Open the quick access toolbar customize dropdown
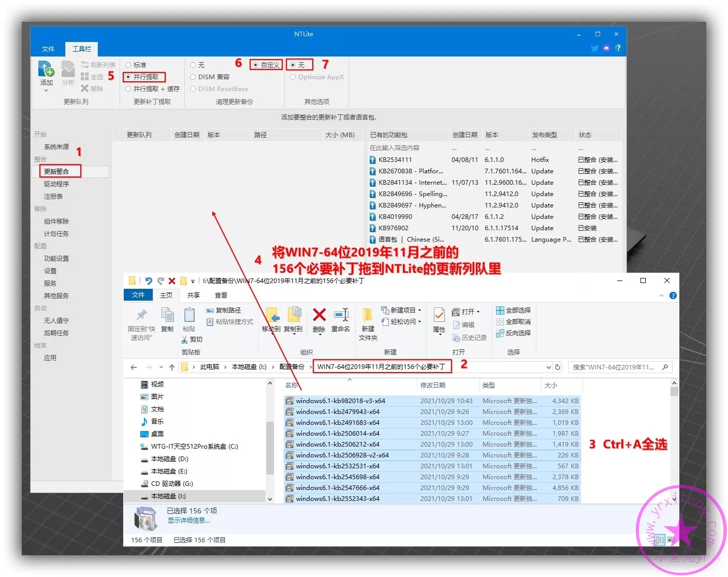Image resolution: width=728 pixels, height=577 pixels. point(193,281)
